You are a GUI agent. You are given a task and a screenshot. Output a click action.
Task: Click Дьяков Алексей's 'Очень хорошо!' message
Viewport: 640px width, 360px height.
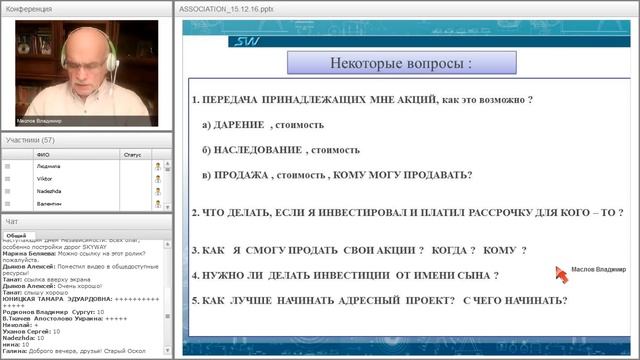[x=52, y=286]
